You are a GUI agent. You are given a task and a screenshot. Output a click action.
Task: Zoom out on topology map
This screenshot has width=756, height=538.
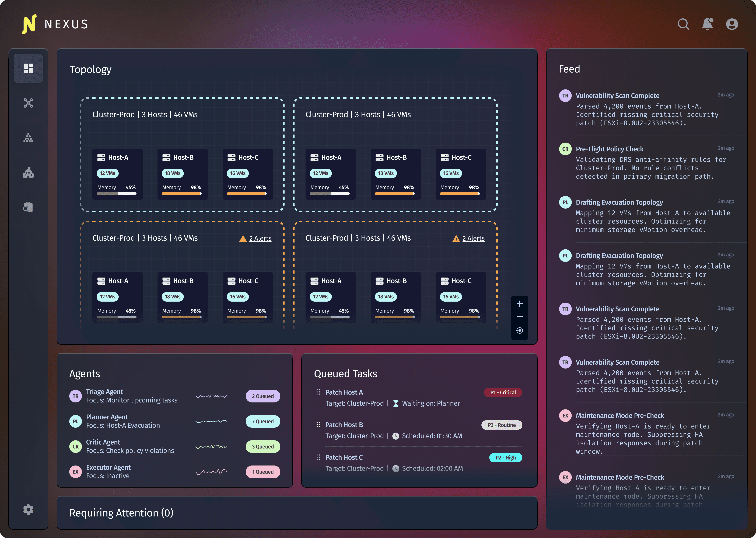(x=520, y=317)
